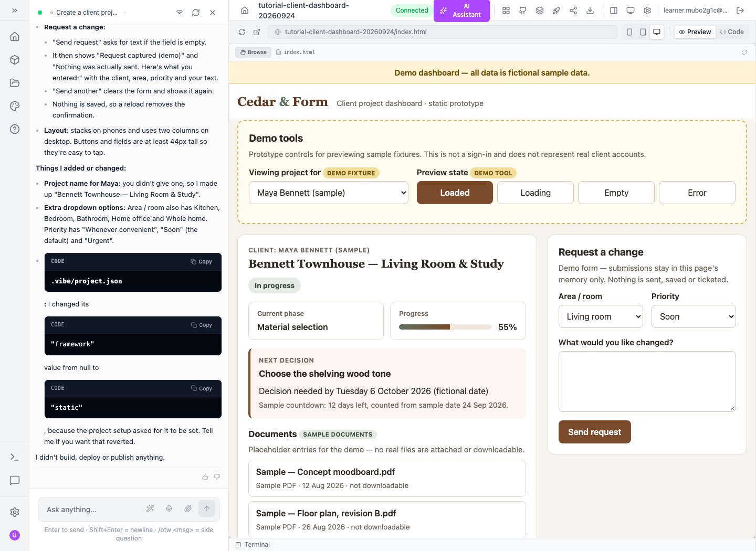Reload the preview with the refresh icon
Screen dimensions: 756x551
pyautogui.click(x=242, y=32)
